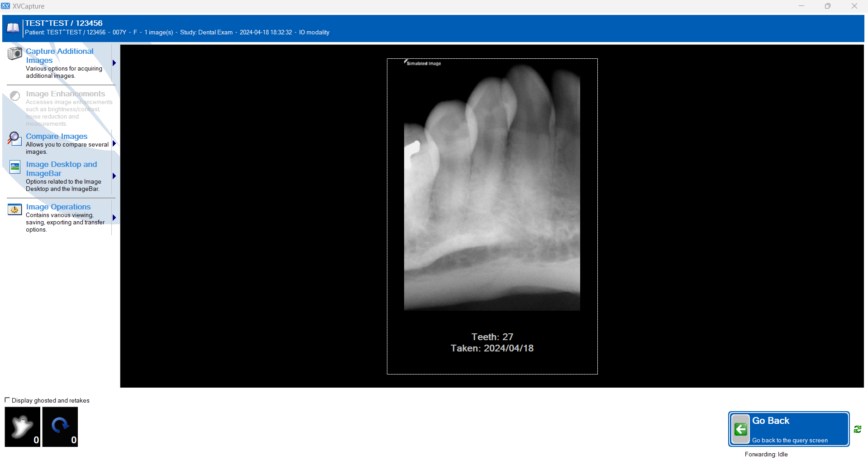Click the Image Desktop and ImageBar picture icon
Screen dimensions: 868x460
15,167
